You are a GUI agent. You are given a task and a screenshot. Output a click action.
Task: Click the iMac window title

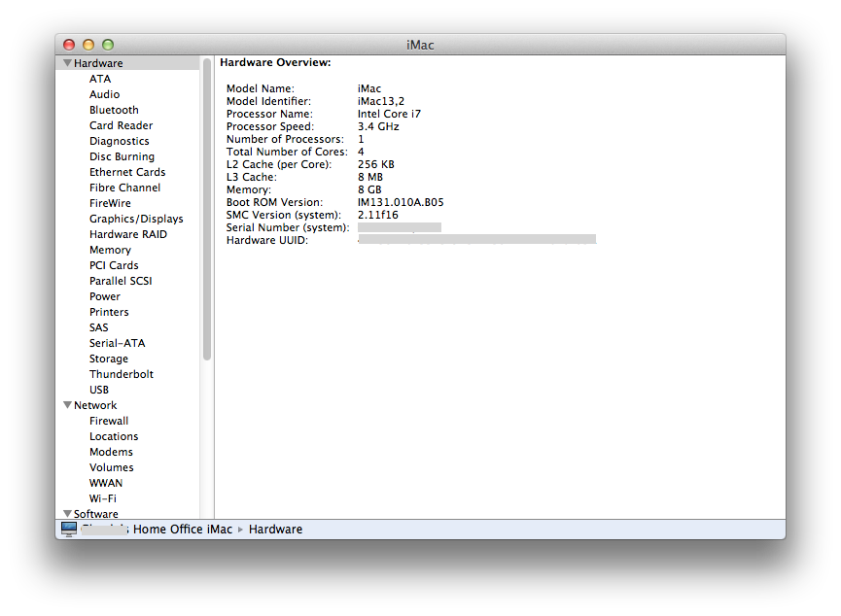pyautogui.click(x=420, y=45)
